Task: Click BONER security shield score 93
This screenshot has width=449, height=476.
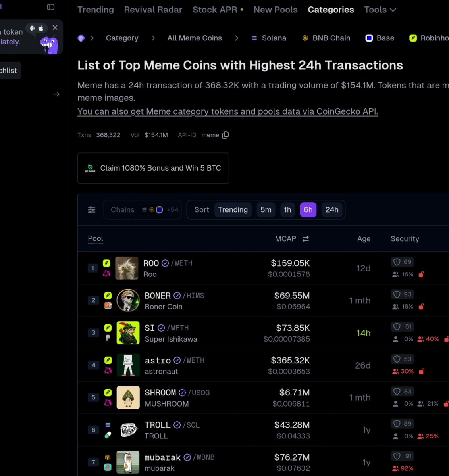Action: (x=403, y=294)
